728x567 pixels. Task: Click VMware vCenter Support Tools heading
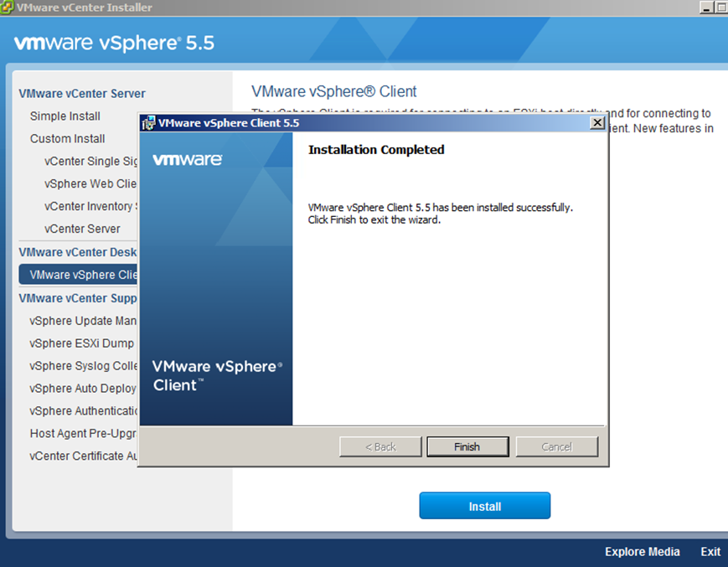point(78,298)
